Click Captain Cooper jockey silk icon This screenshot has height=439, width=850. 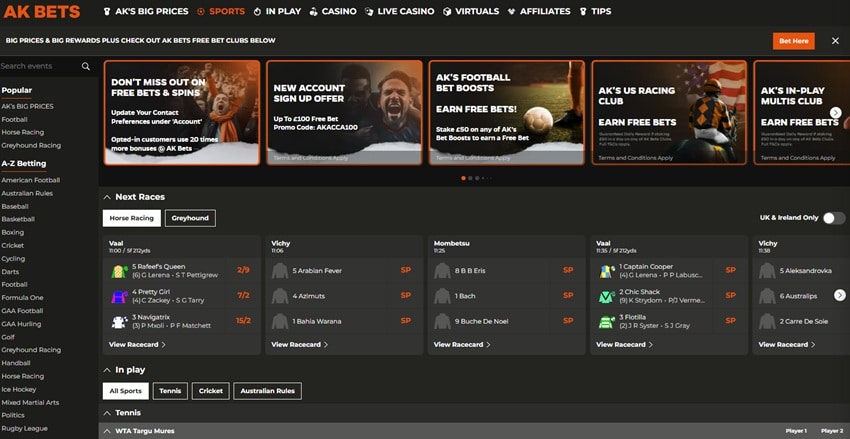coord(607,271)
